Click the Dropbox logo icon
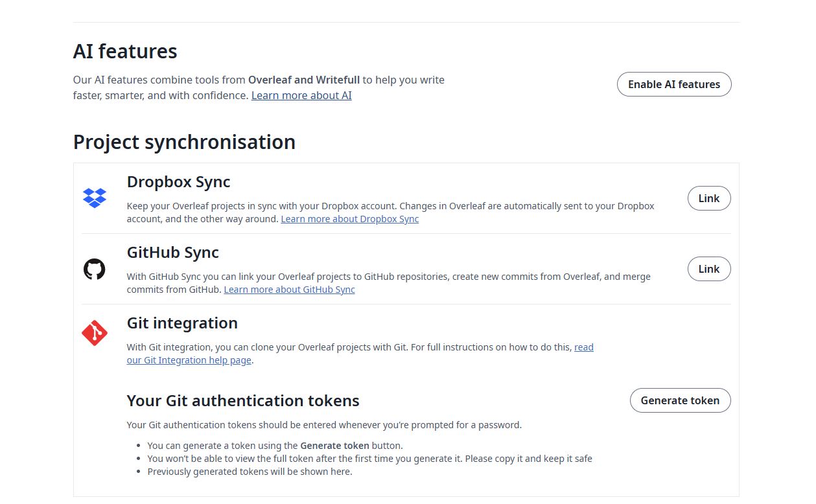This screenshot has height=504, width=816. [95, 198]
